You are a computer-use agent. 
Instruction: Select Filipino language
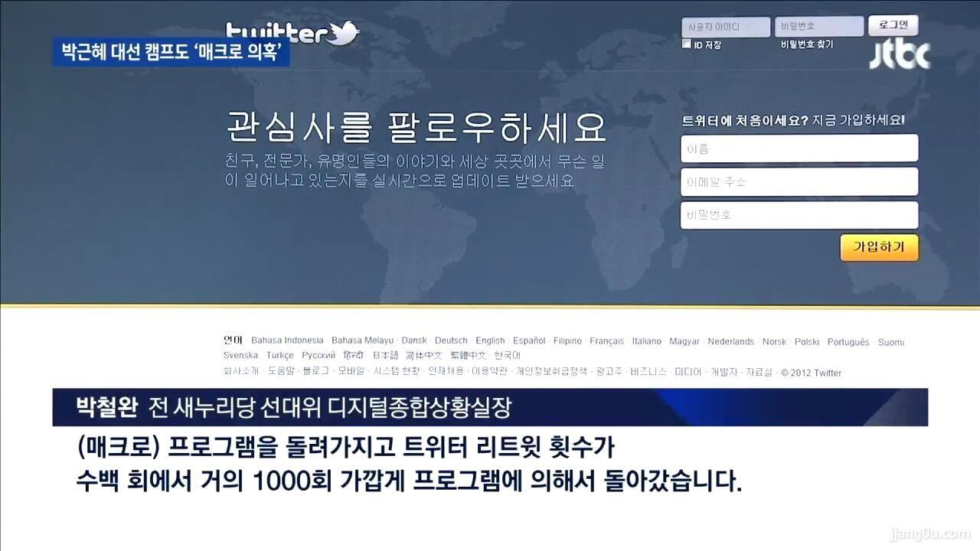[x=567, y=341]
